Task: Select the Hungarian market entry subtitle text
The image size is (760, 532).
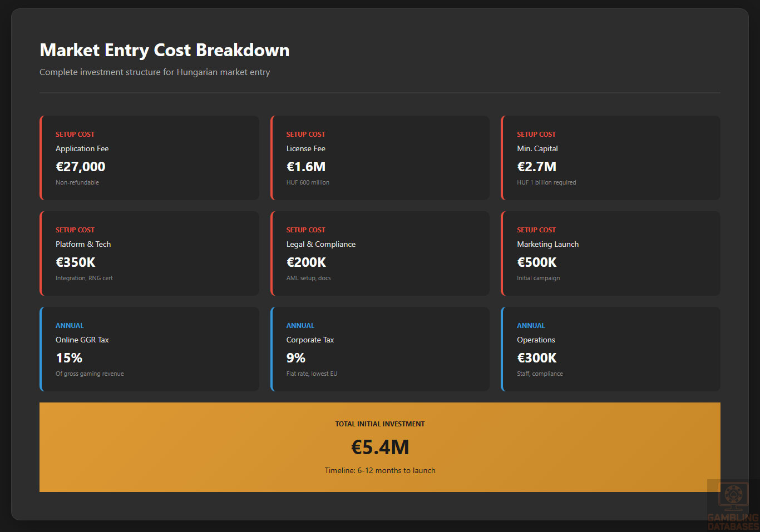Action: [x=155, y=72]
